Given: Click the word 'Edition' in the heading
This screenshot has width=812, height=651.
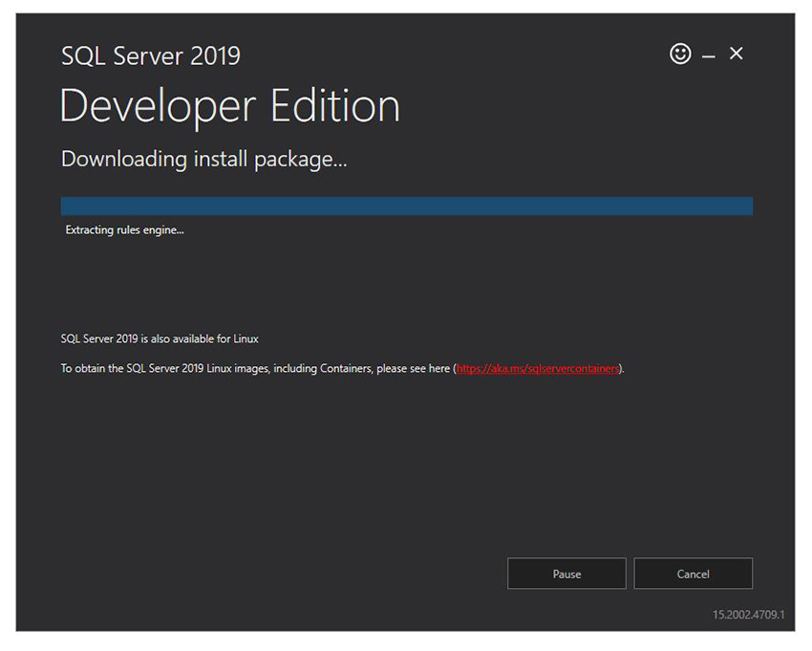Looking at the screenshot, I should click(334, 106).
